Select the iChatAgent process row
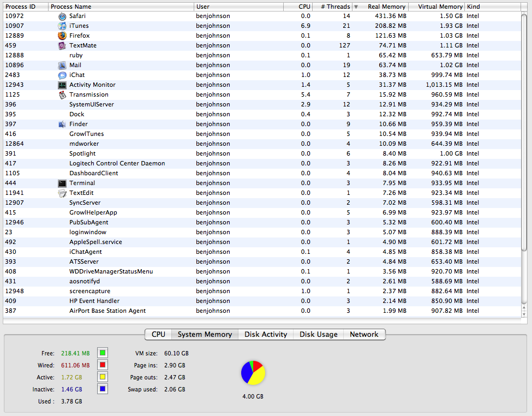Image resolution: width=532 pixels, height=416 pixels. coord(262,252)
